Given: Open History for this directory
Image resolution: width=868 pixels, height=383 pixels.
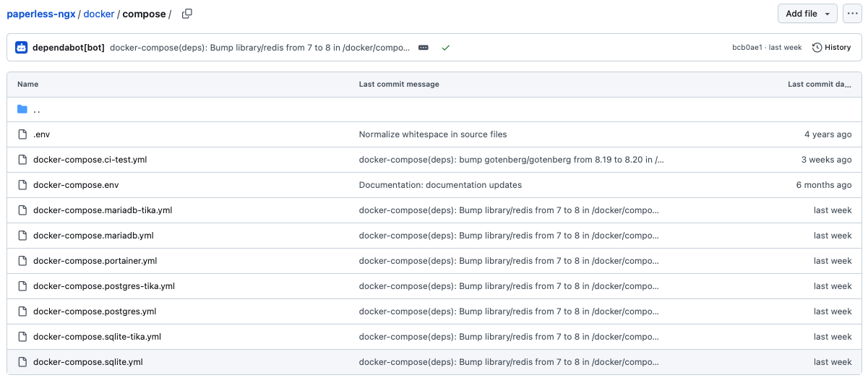Looking at the screenshot, I should click(x=831, y=48).
